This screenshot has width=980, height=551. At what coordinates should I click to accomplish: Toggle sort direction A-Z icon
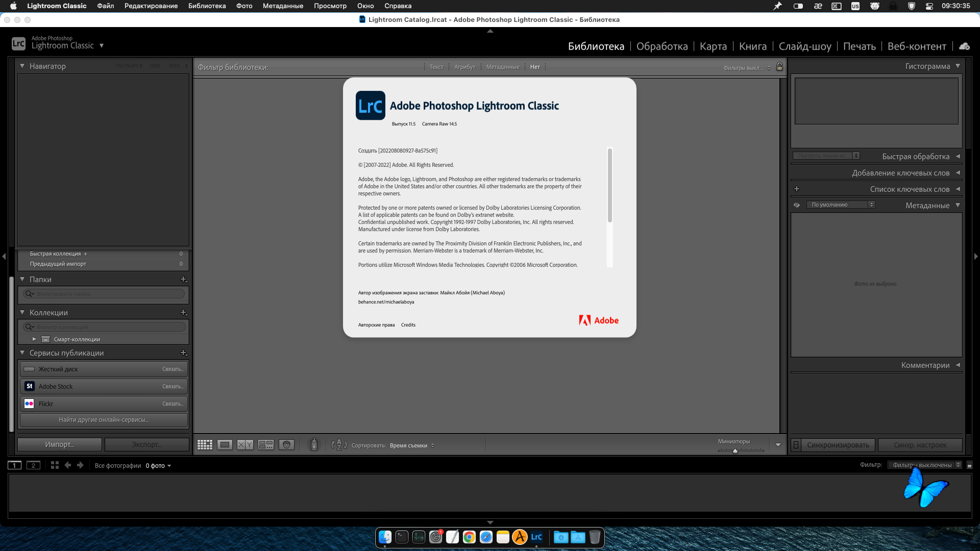[x=339, y=445]
